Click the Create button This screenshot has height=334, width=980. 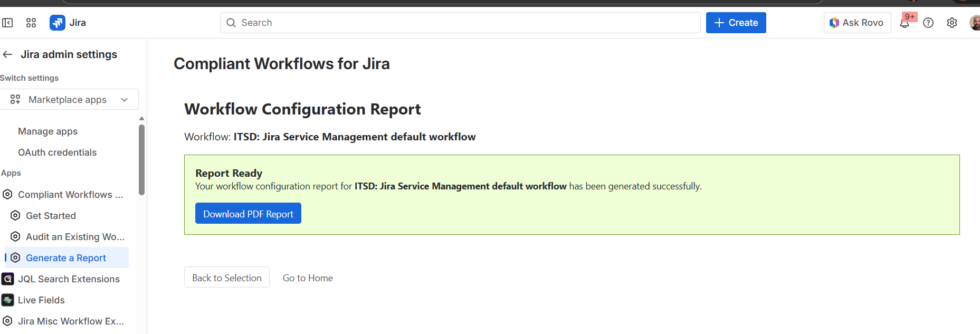[736, 23]
